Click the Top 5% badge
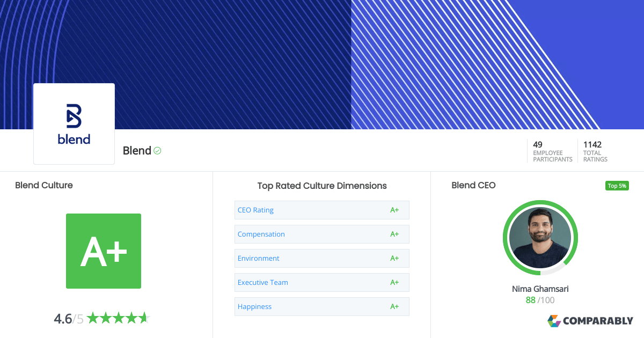 (617, 185)
